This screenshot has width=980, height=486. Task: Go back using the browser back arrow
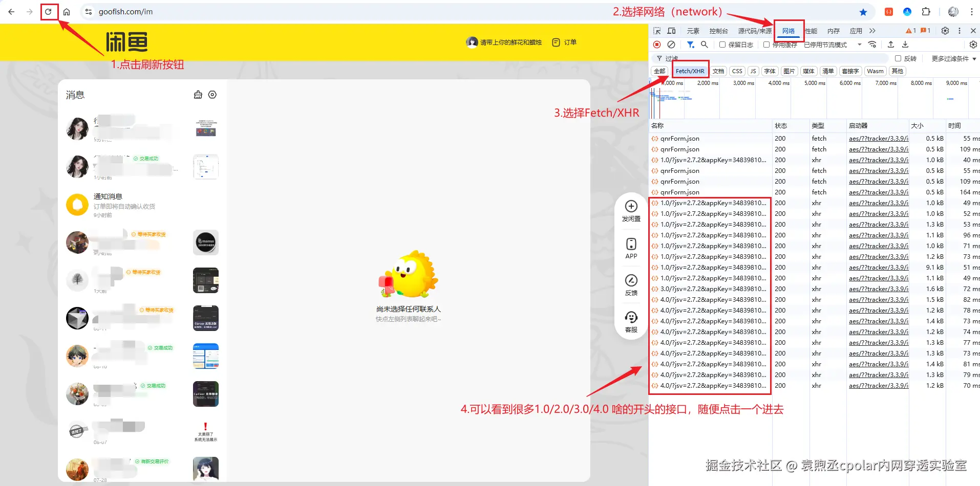[11, 12]
